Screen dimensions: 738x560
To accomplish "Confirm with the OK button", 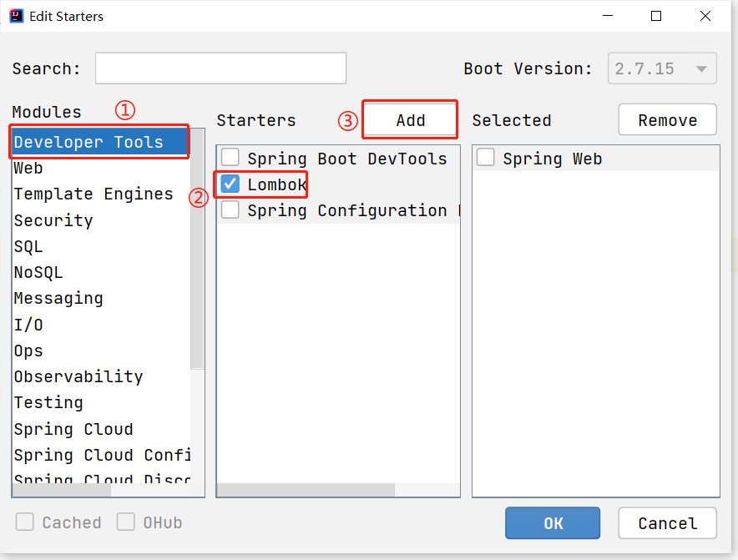I will pos(553,522).
